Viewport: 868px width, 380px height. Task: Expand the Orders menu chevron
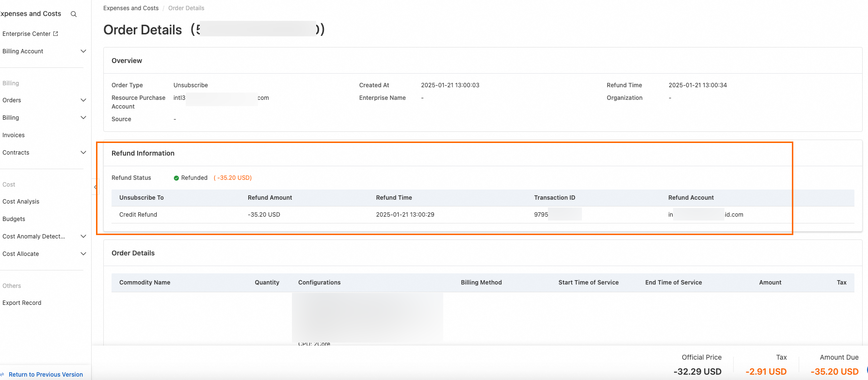(83, 100)
